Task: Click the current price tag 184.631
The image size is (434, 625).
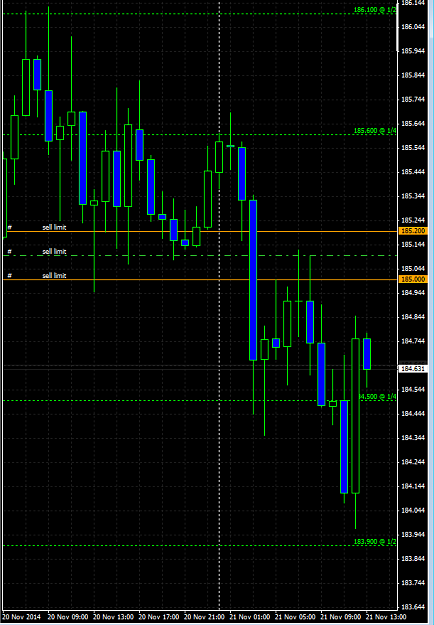Action: pyautogui.click(x=413, y=369)
